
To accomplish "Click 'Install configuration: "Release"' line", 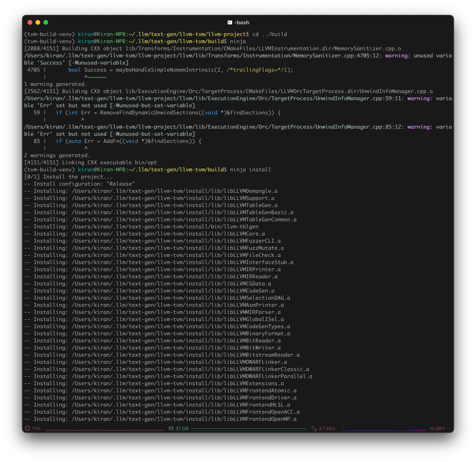I will point(79,184).
